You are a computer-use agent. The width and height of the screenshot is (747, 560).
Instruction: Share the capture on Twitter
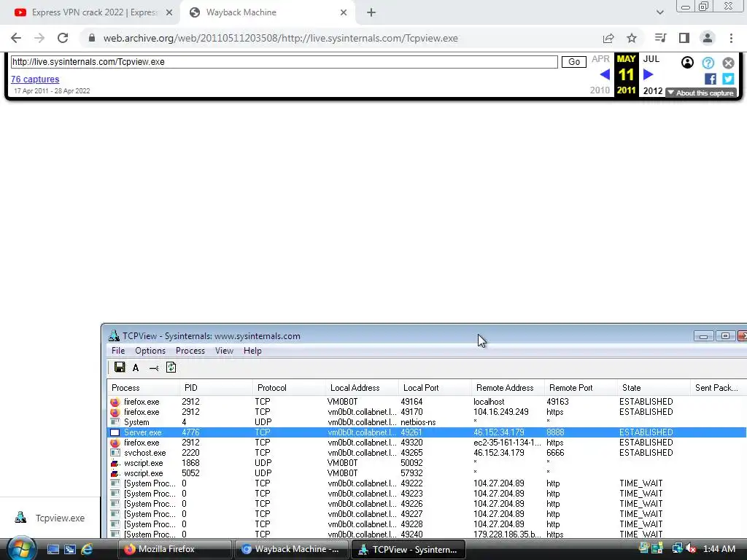728,79
